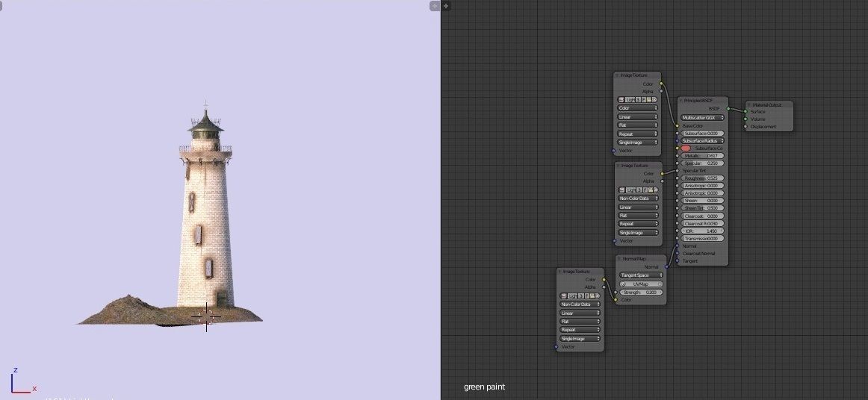Unlink image with X in Specular Tint's Image Texture
The height and width of the screenshot is (400, 868).
click(x=655, y=190)
